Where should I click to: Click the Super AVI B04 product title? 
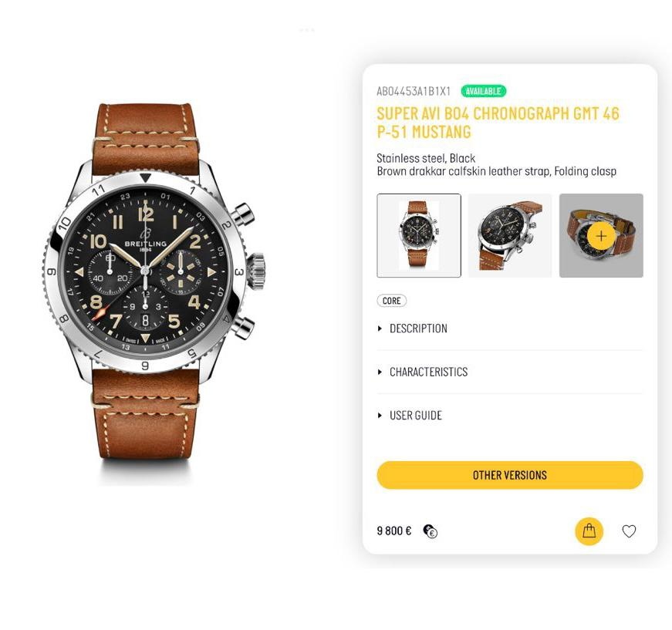pyautogui.click(x=498, y=123)
